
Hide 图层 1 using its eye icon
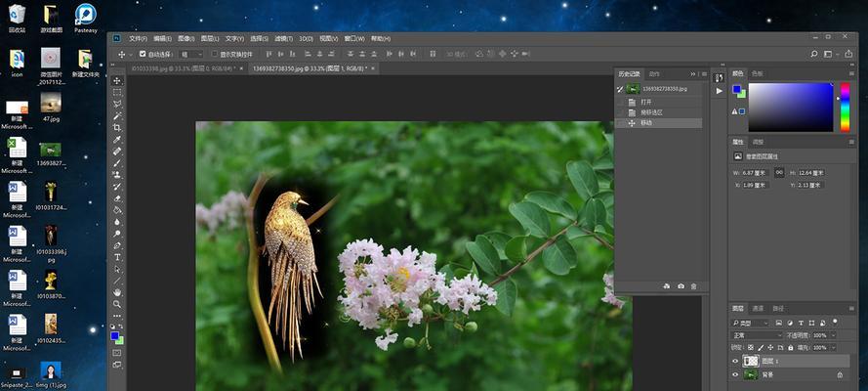735,361
